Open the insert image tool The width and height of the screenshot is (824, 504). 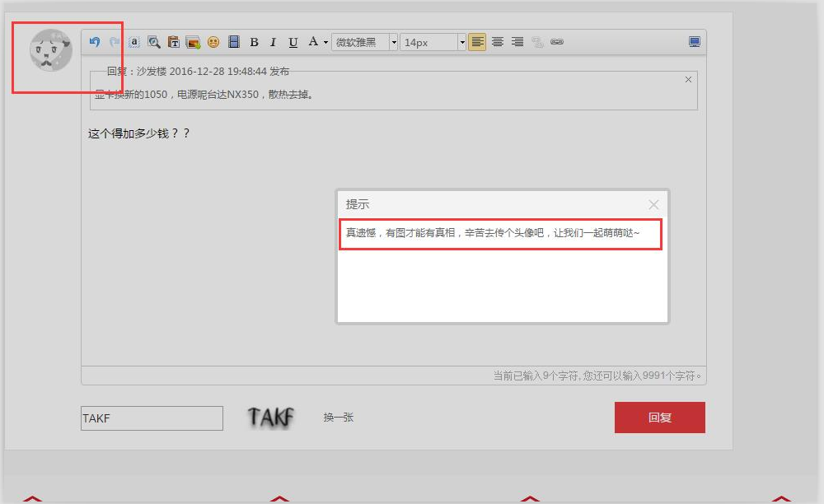tap(192, 41)
